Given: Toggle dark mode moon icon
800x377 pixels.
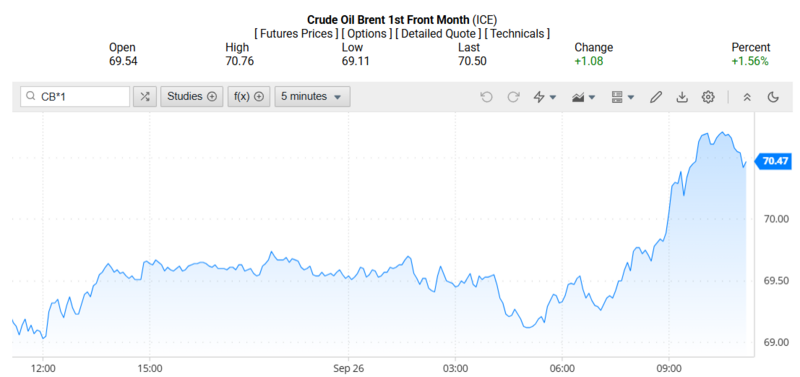Looking at the screenshot, I should click(x=773, y=97).
